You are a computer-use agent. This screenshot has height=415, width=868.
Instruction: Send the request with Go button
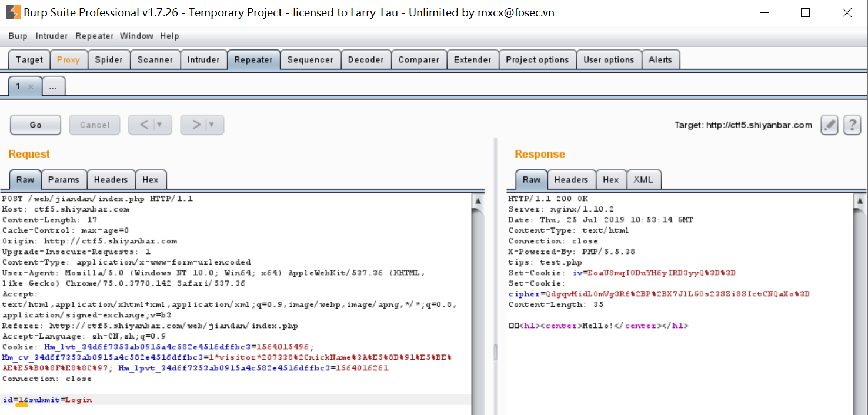click(x=35, y=125)
